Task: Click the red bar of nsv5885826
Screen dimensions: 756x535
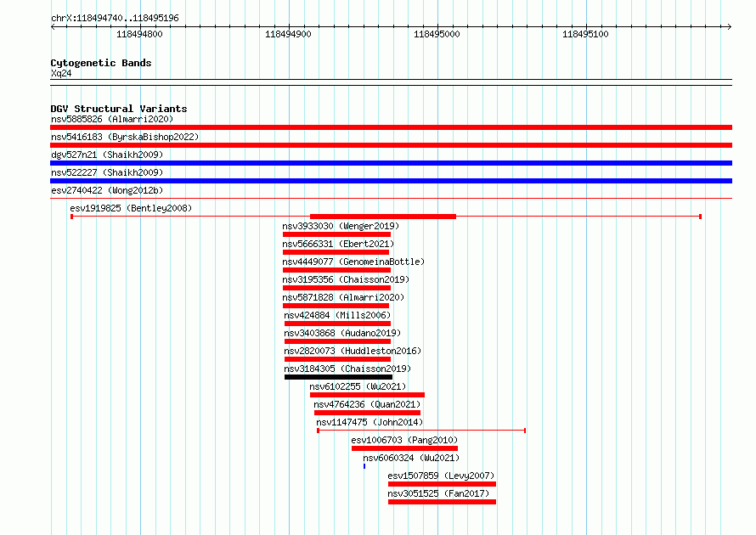Action: point(391,127)
